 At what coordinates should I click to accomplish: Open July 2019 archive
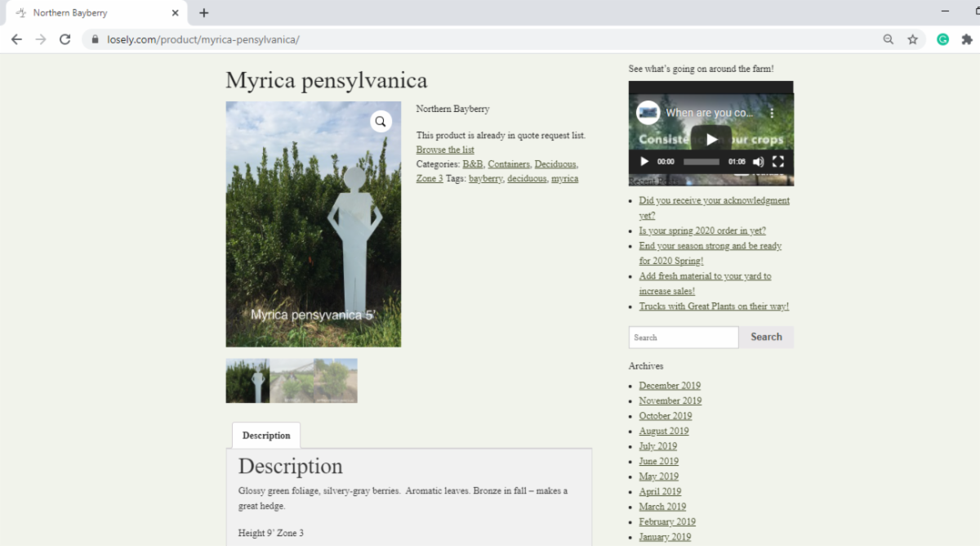click(658, 446)
